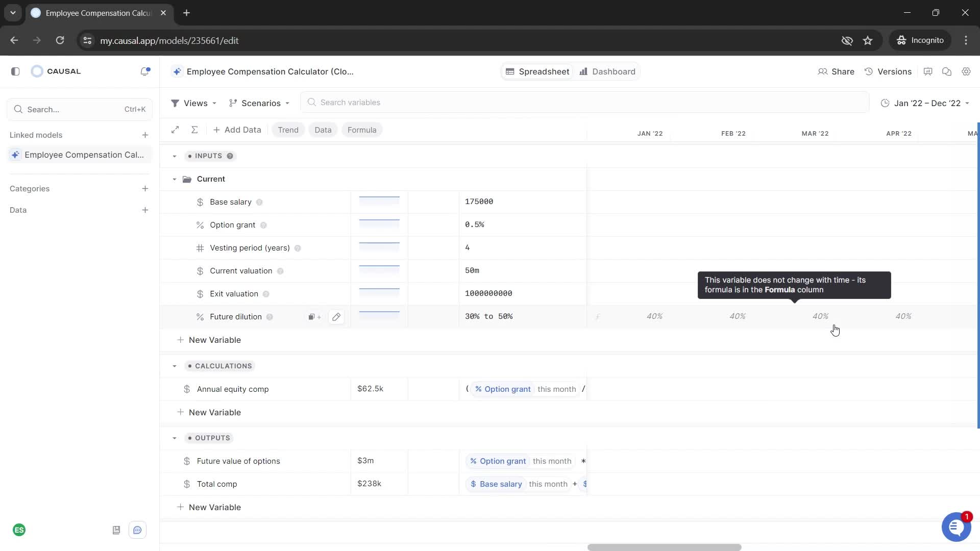The image size is (980, 551).
Task: Toggle the OUTPUTS visibility dot
Action: pos(189,438)
